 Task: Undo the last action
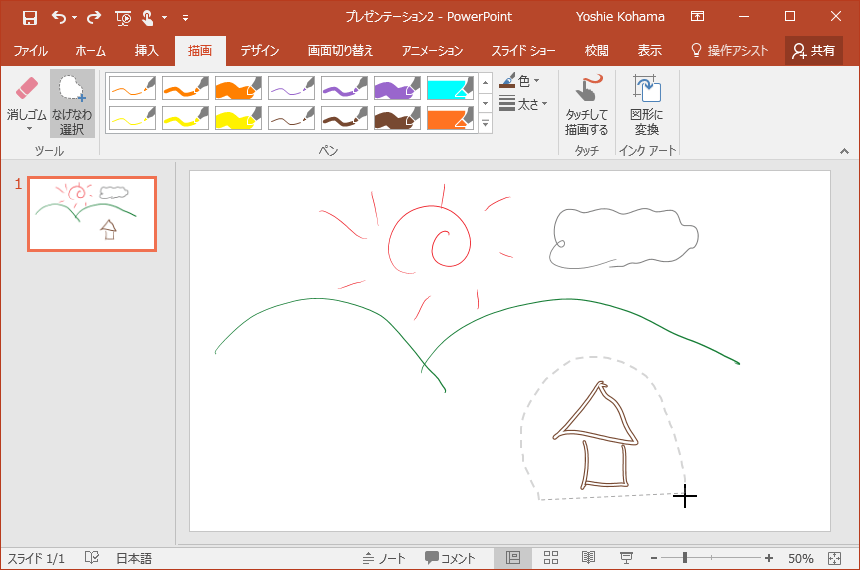click(59, 18)
